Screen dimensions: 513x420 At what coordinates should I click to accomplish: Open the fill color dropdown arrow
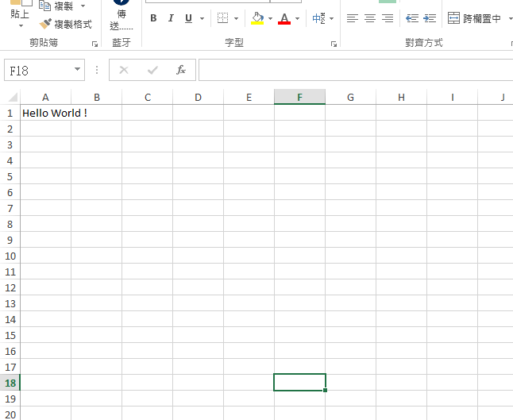click(270, 18)
